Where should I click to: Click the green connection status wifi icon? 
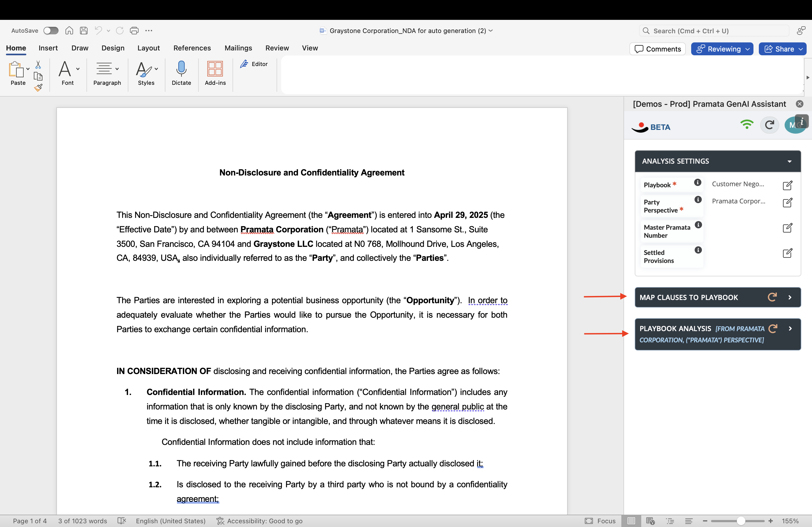pyautogui.click(x=747, y=125)
